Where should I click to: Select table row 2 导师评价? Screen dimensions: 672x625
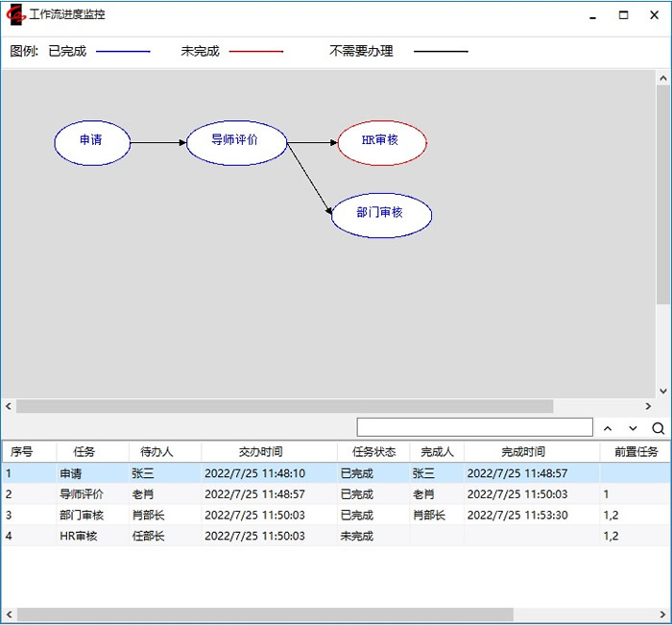point(288,494)
